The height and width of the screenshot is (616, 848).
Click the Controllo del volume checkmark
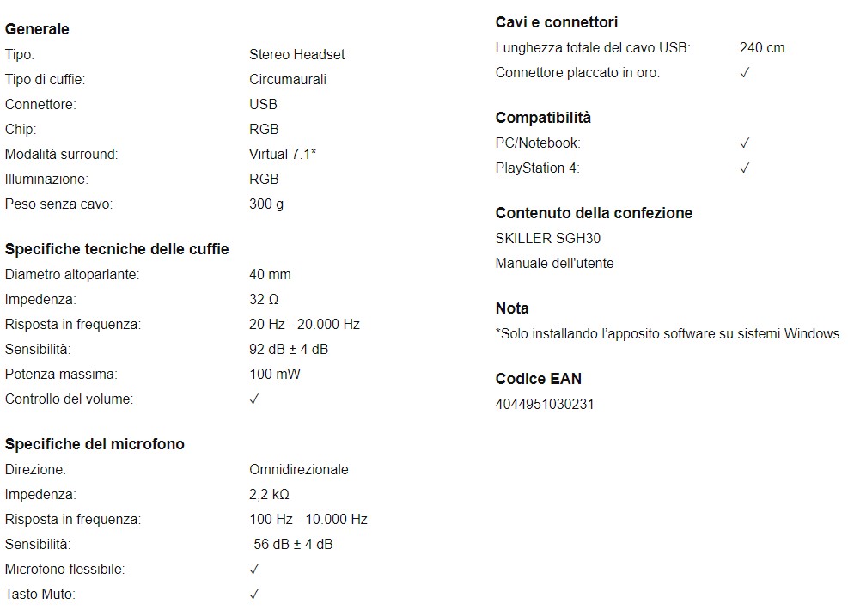click(254, 399)
